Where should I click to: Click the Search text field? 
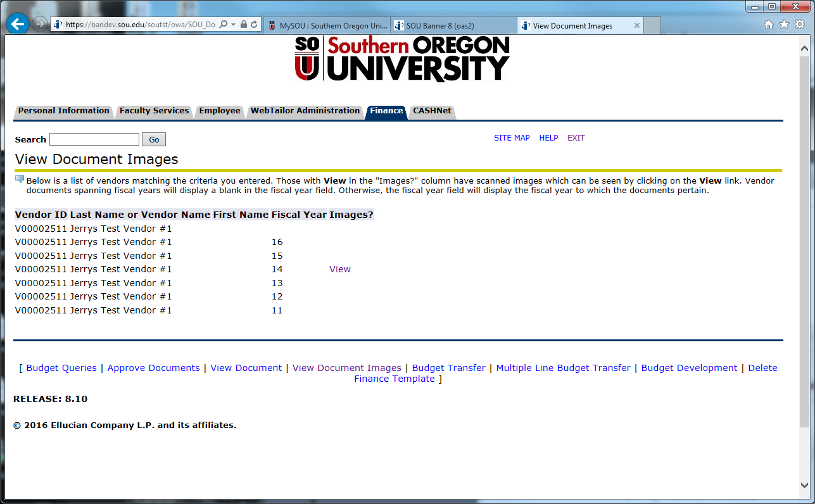(94, 139)
